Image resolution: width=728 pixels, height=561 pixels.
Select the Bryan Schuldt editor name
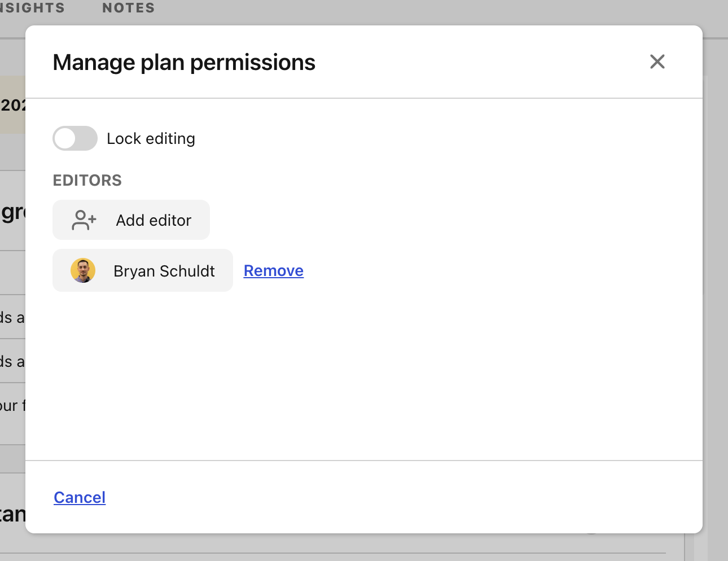coord(164,271)
